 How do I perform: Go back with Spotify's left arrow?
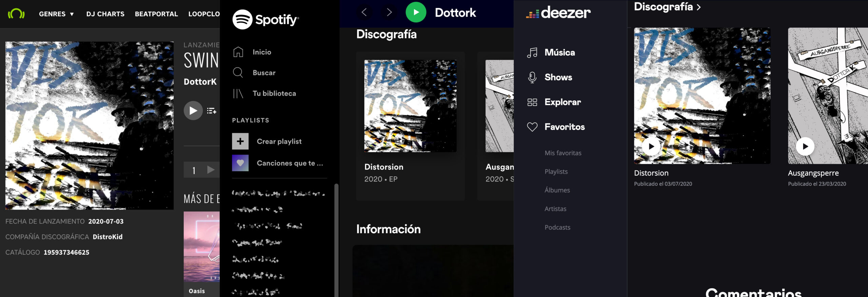(364, 13)
